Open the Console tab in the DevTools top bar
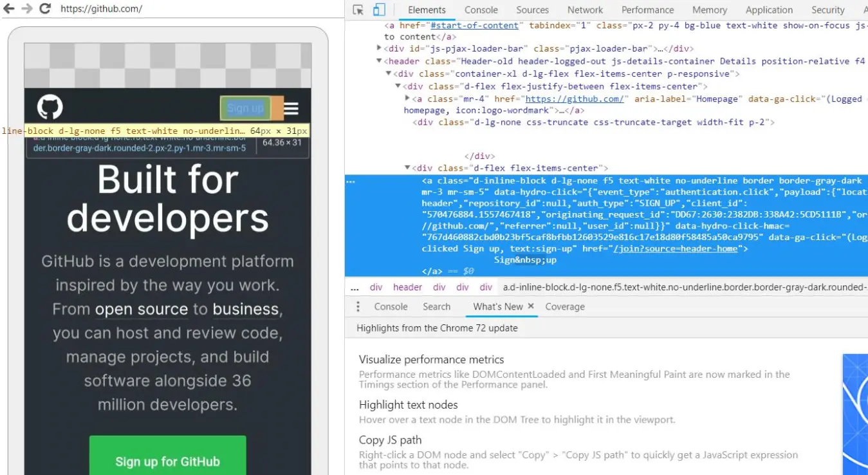Image resolution: width=868 pixels, height=475 pixels. coord(481,10)
